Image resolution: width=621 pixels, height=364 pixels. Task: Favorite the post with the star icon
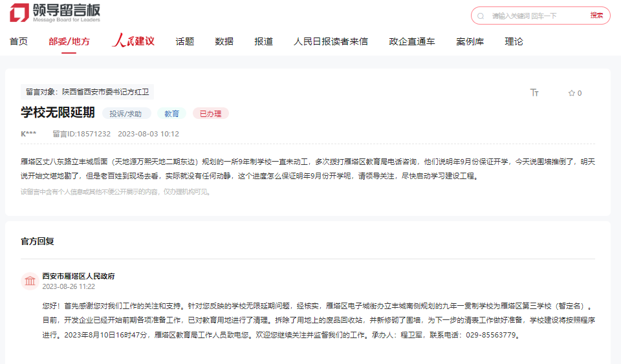571,93
